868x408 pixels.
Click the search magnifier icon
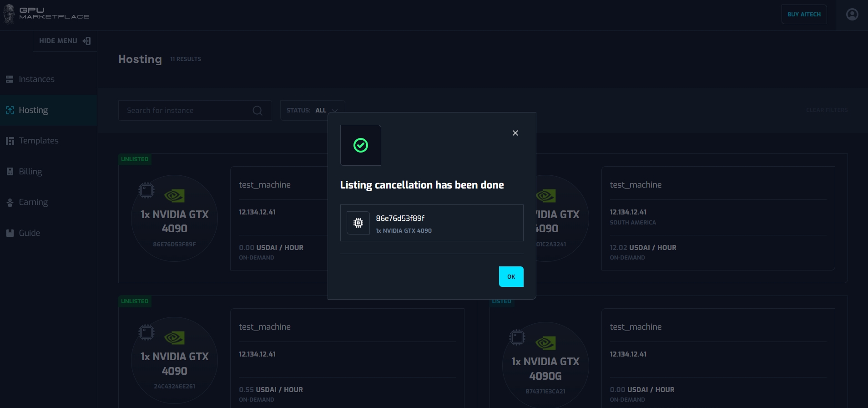tap(257, 111)
